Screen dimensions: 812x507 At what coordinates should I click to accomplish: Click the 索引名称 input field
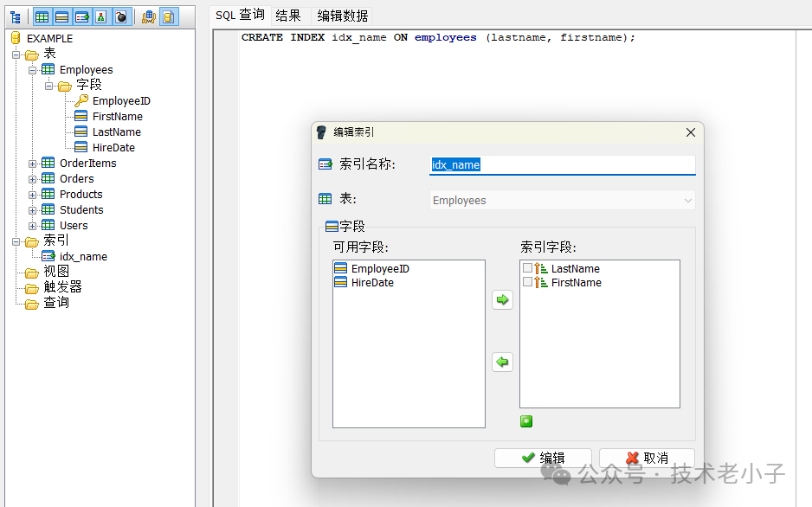point(563,165)
